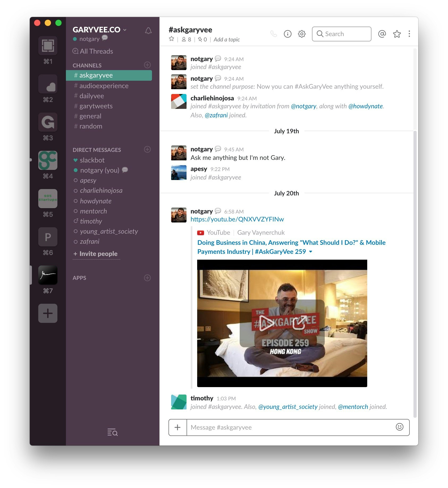Open direct message with zafrani

click(109, 241)
